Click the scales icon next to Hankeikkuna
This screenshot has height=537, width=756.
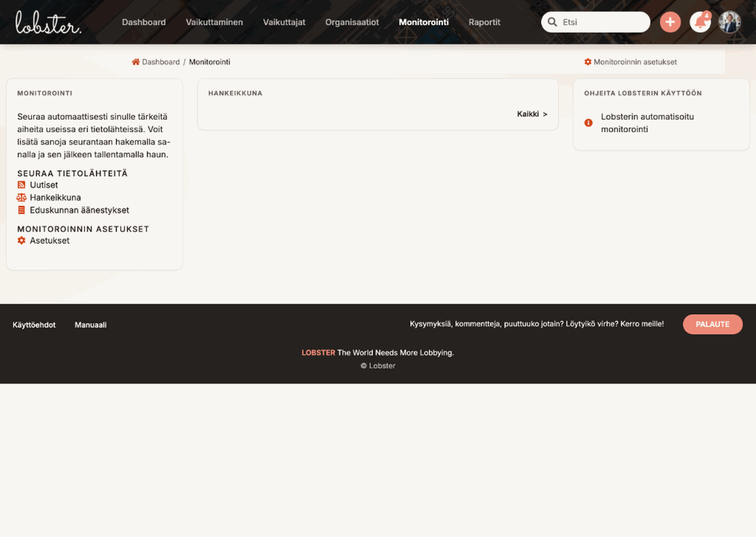[x=22, y=198]
